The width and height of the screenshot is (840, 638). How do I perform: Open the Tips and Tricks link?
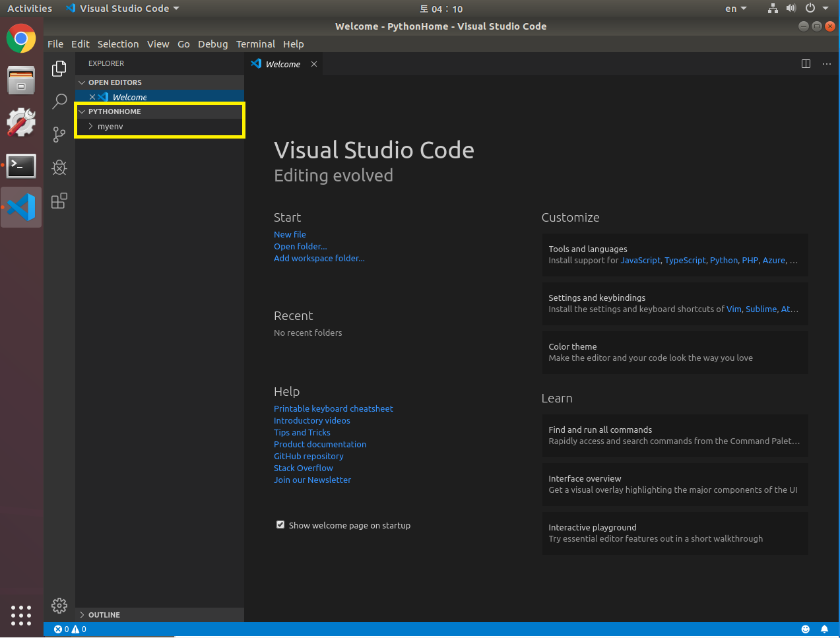click(x=302, y=432)
